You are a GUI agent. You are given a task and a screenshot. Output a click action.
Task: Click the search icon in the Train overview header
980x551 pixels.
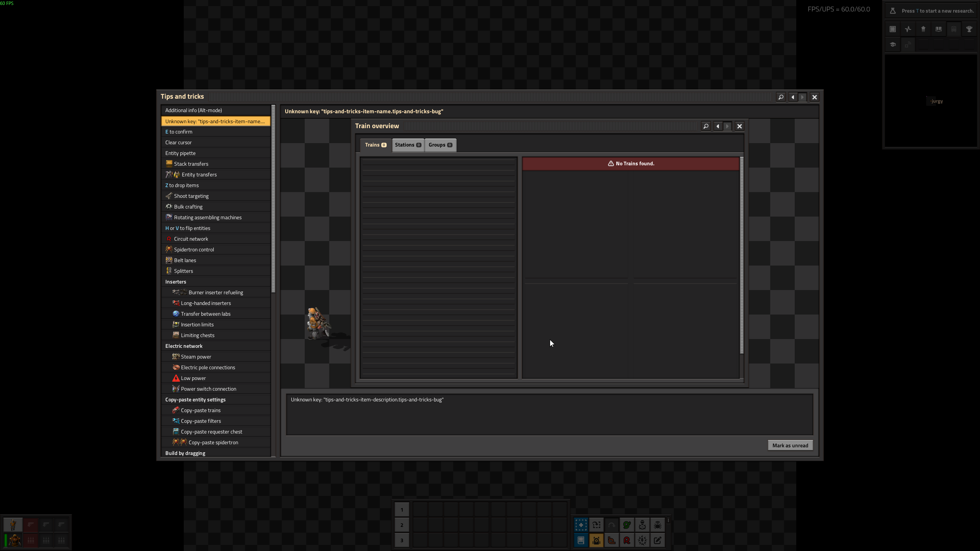706,126
